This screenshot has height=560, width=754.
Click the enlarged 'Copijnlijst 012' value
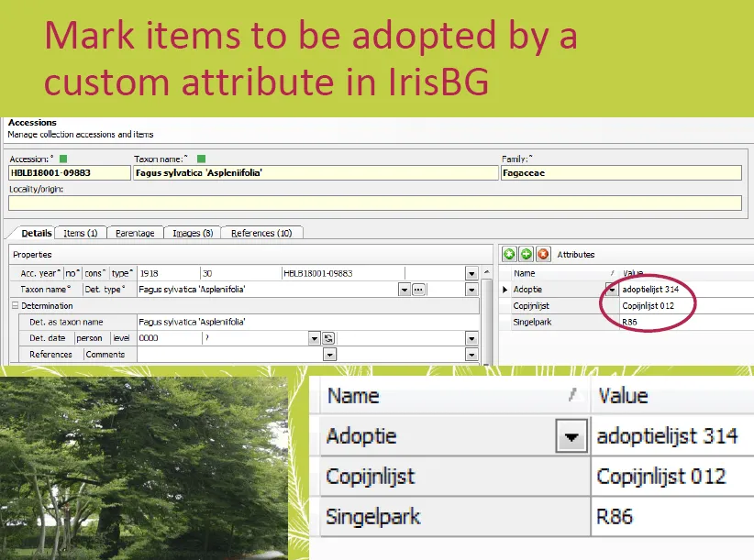pos(660,477)
